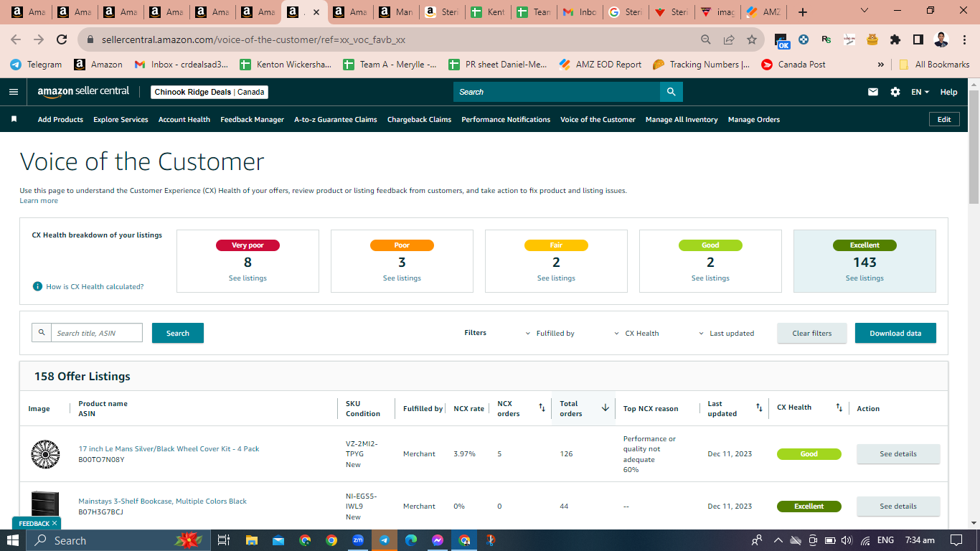The width and height of the screenshot is (980, 551).
Task: Switch to the Gmail Inbox browser tab
Action: pyautogui.click(x=580, y=12)
